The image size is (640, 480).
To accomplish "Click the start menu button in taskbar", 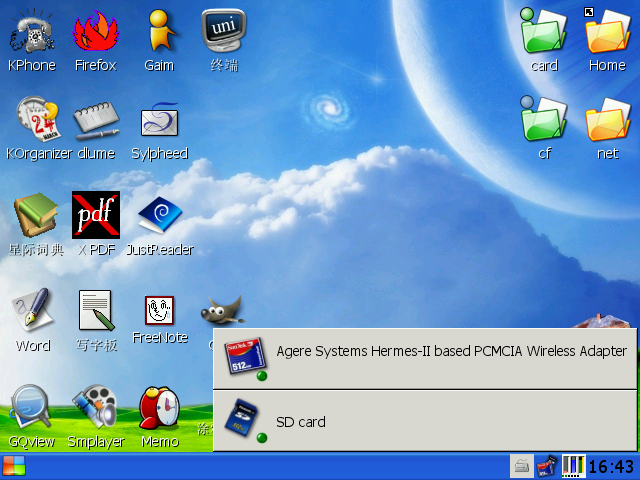I will pyautogui.click(x=14, y=466).
